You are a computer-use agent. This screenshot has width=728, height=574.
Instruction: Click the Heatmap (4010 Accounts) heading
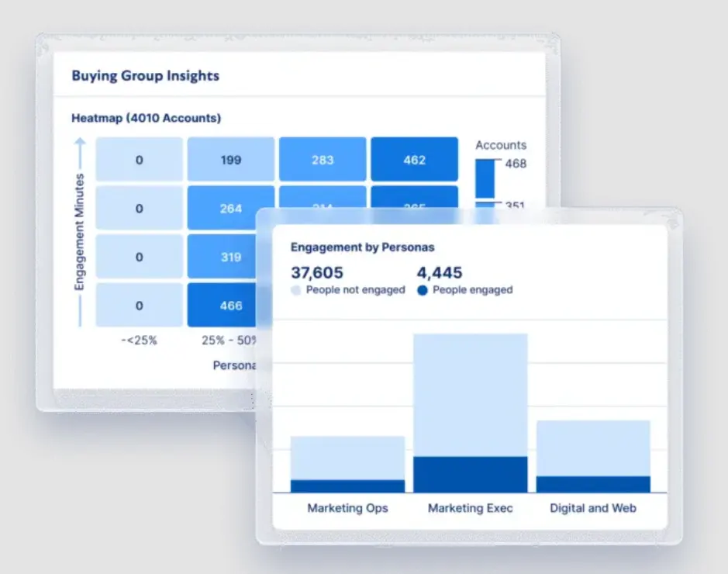click(x=147, y=118)
